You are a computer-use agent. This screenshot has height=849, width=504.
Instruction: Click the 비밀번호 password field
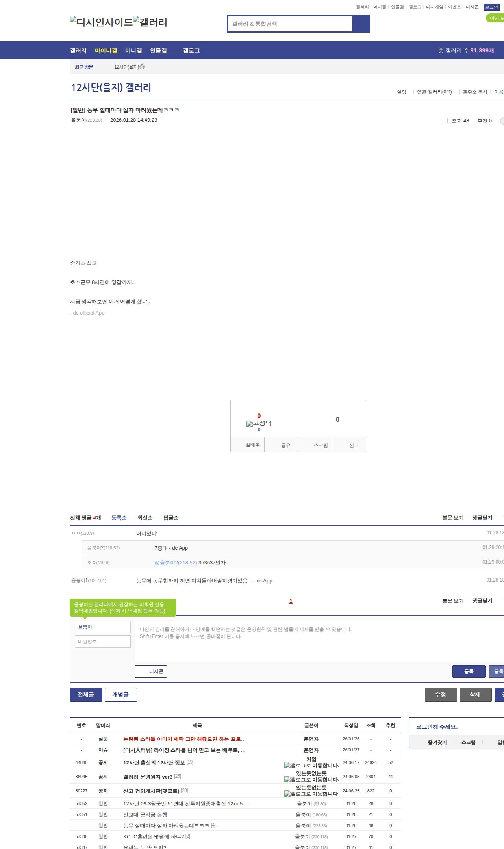(103, 641)
